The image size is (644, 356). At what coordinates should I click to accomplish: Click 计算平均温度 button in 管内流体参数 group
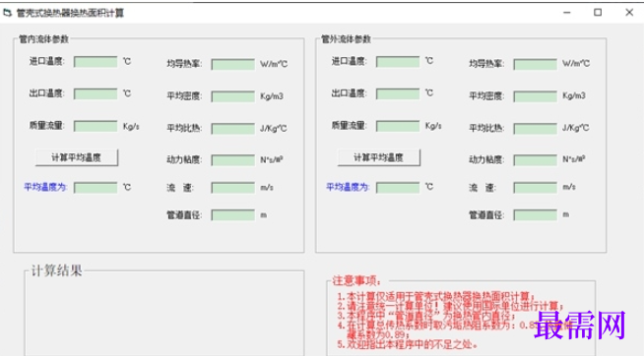(77, 157)
